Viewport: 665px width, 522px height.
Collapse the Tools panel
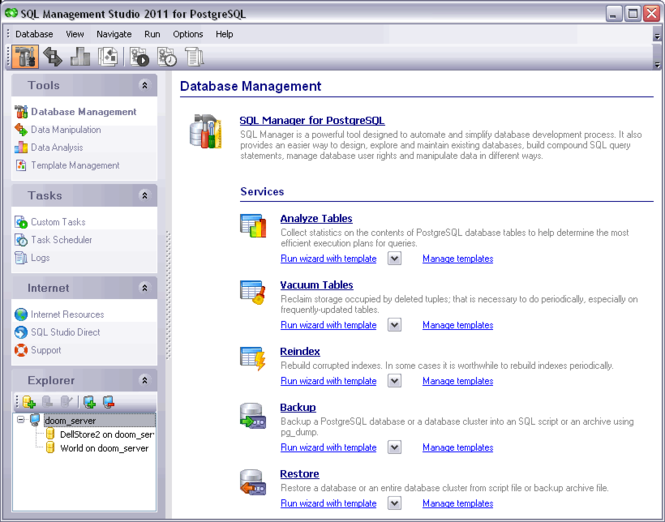point(145,85)
